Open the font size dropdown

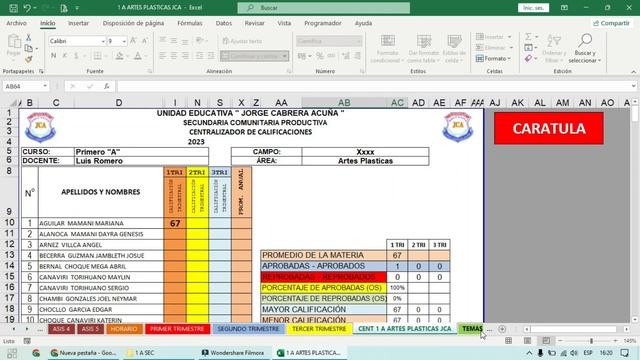click(124, 41)
